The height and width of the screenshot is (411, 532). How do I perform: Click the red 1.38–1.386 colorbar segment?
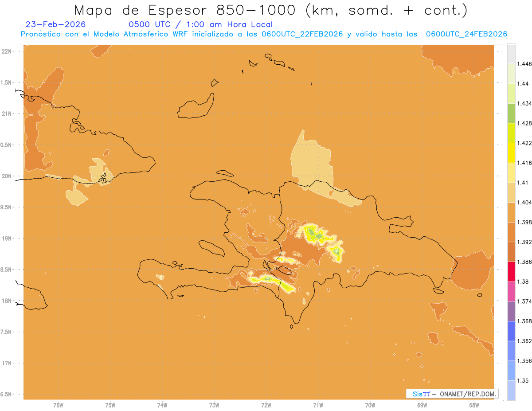(x=511, y=271)
